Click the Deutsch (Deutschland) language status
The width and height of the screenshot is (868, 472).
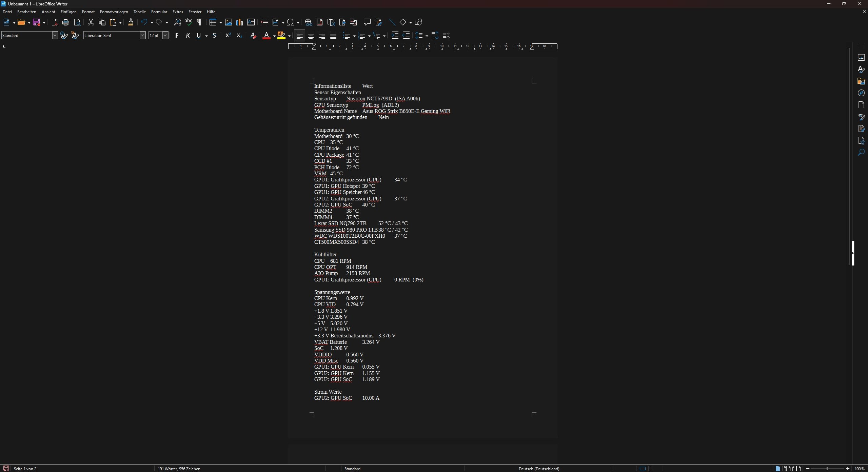(539, 469)
